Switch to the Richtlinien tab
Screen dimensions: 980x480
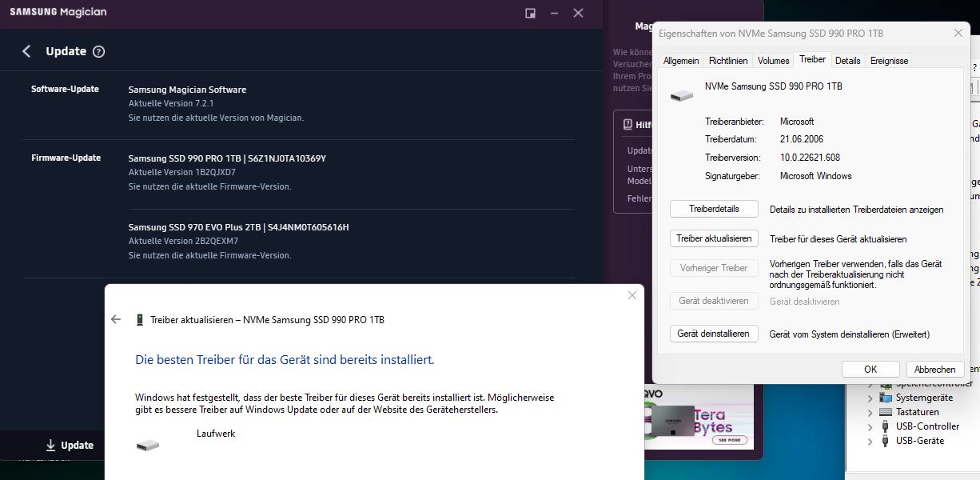click(x=728, y=61)
